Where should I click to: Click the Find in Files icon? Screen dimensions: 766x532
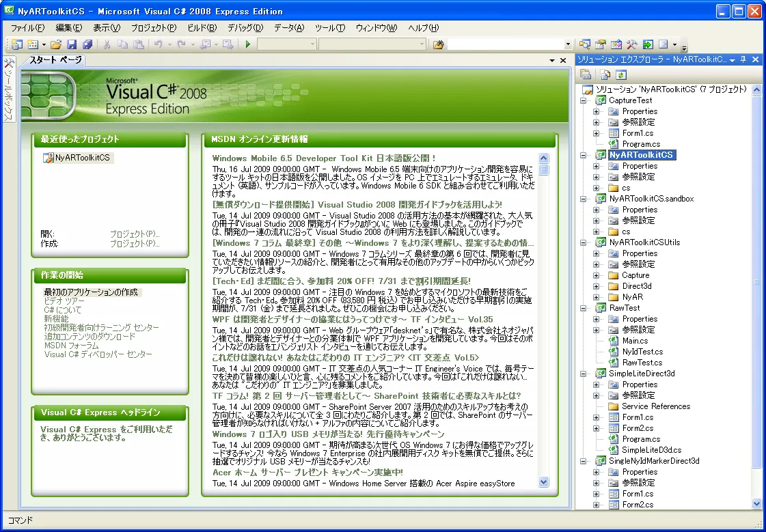[x=438, y=44]
